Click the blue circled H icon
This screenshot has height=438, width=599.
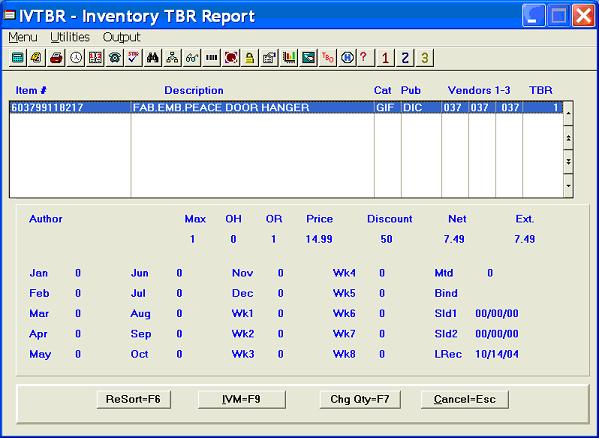pos(347,58)
